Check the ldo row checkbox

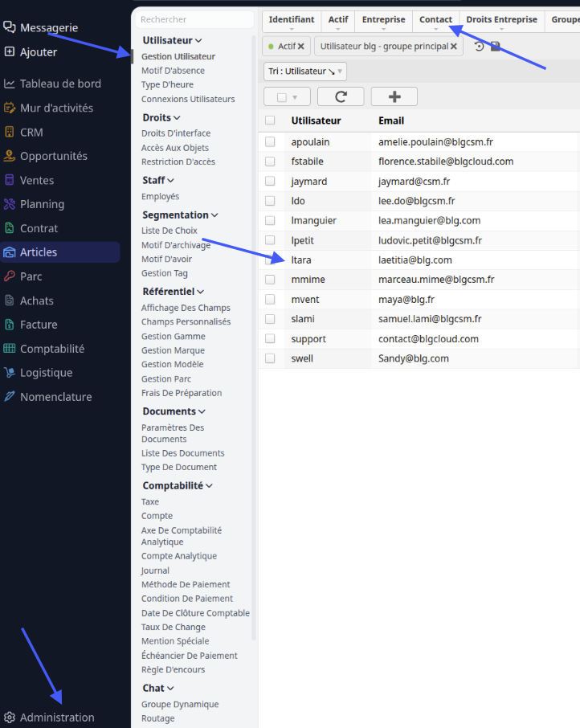270,201
